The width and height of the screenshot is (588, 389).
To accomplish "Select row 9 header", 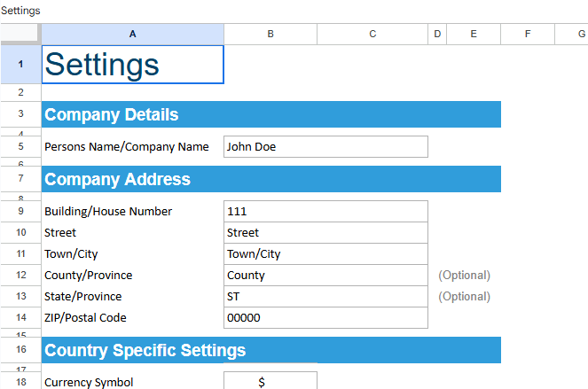I will coord(20,211).
